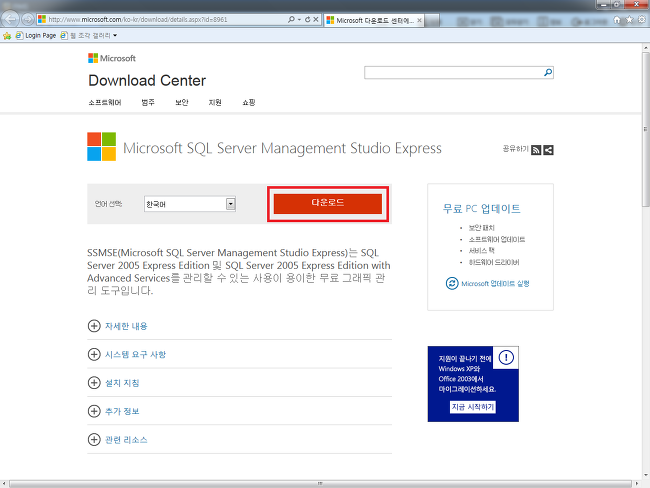650x488 pixels.
Task: Click the address bar search magnifier icon
Action: (x=291, y=19)
